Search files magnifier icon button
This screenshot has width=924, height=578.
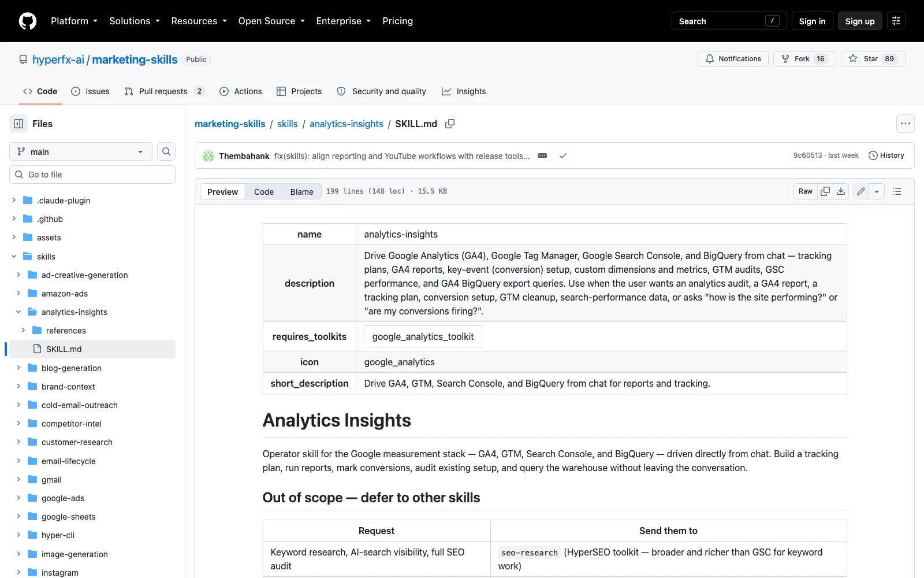tap(166, 151)
